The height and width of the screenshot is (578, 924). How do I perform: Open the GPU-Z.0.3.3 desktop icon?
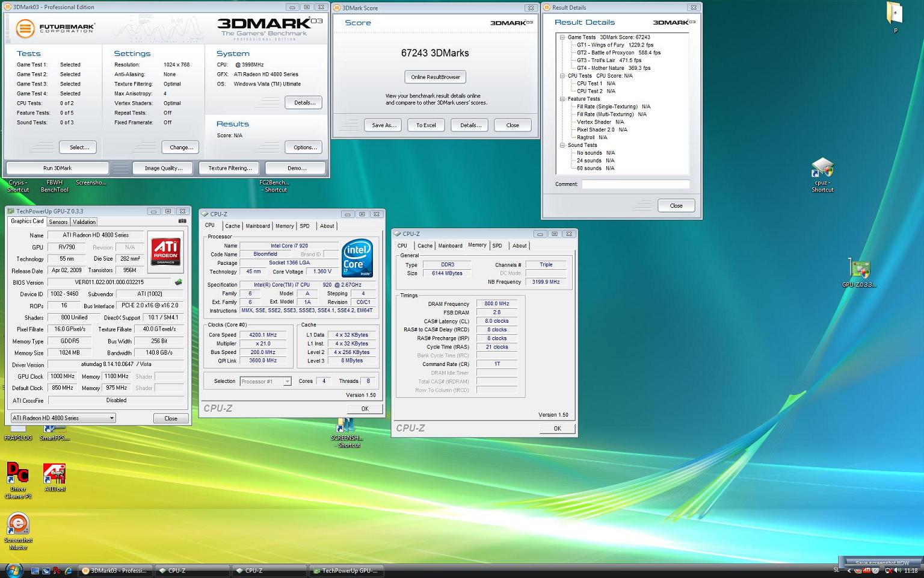pos(859,273)
